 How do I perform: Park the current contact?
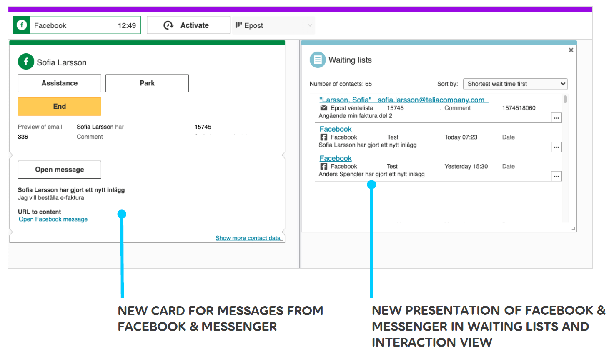(x=147, y=83)
